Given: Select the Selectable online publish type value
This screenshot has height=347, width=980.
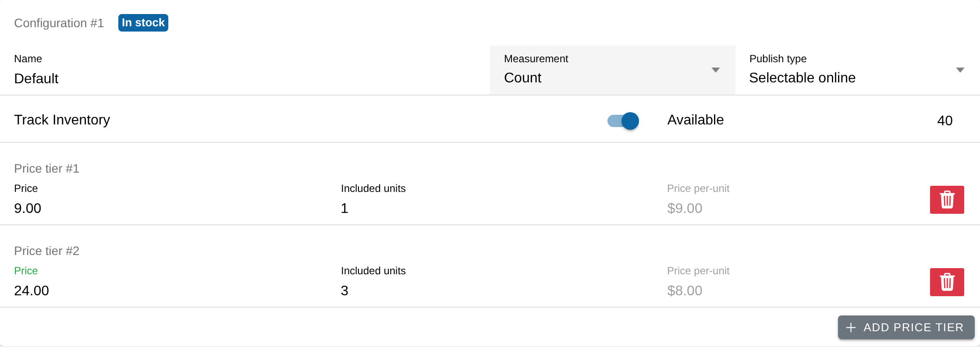Looking at the screenshot, I should pyautogui.click(x=802, y=78).
